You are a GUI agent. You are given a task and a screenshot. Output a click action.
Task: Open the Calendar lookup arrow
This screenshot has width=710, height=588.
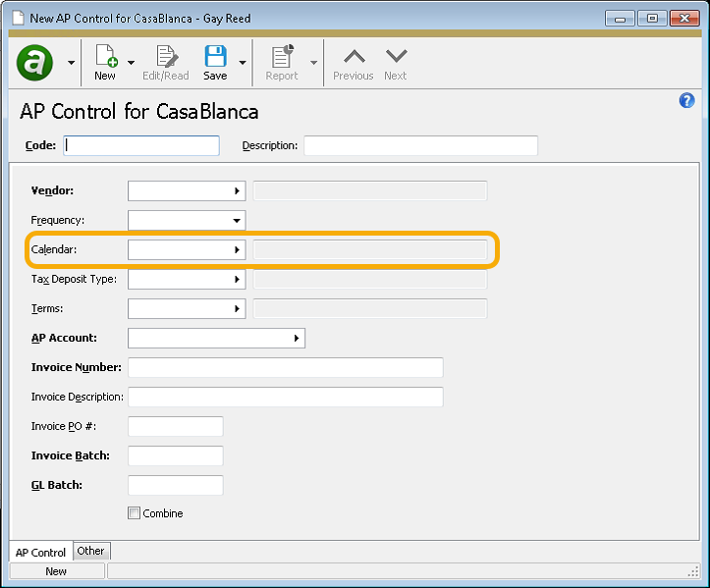coord(237,250)
